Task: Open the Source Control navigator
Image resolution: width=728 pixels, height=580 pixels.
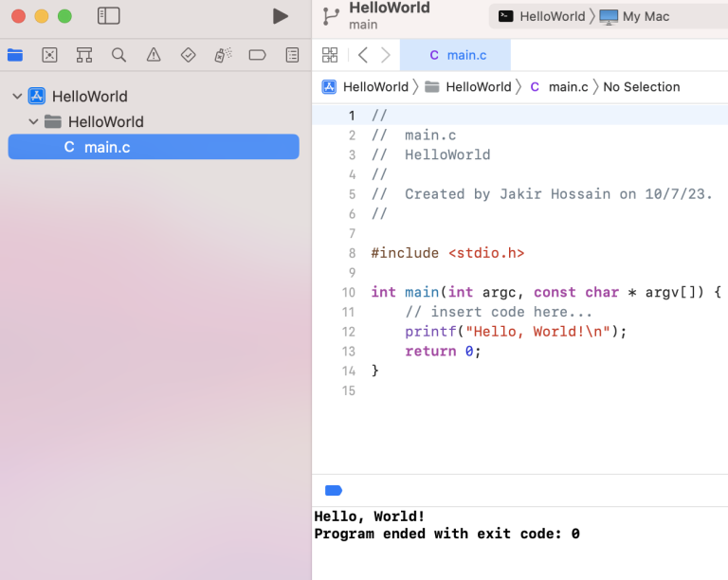Action: (x=49, y=55)
